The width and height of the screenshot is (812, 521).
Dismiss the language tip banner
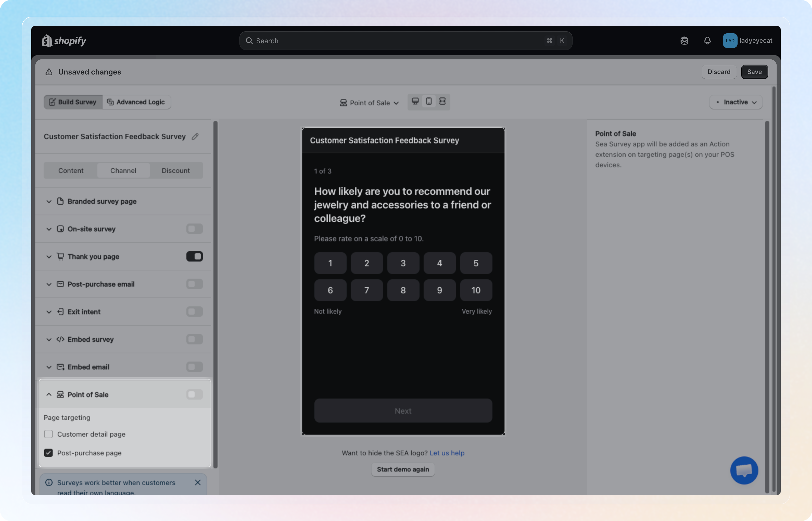click(x=198, y=482)
